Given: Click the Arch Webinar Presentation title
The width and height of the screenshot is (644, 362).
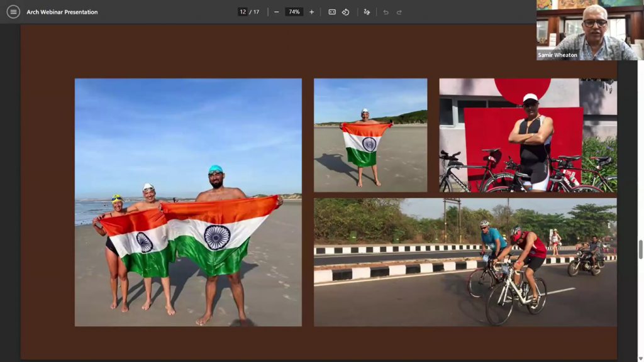Looking at the screenshot, I should (62, 12).
